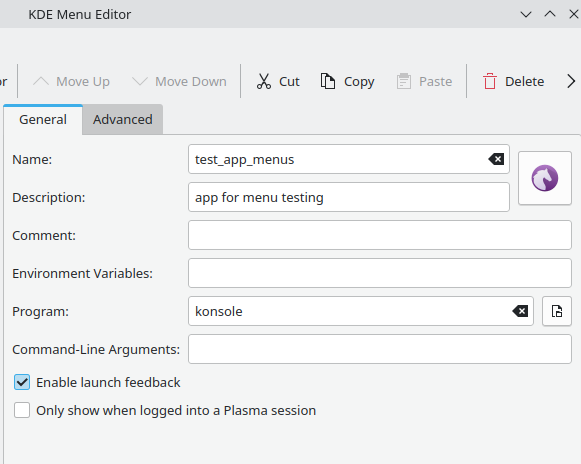581x464 pixels.
Task: Click the Environment Variables field
Action: tap(380, 273)
